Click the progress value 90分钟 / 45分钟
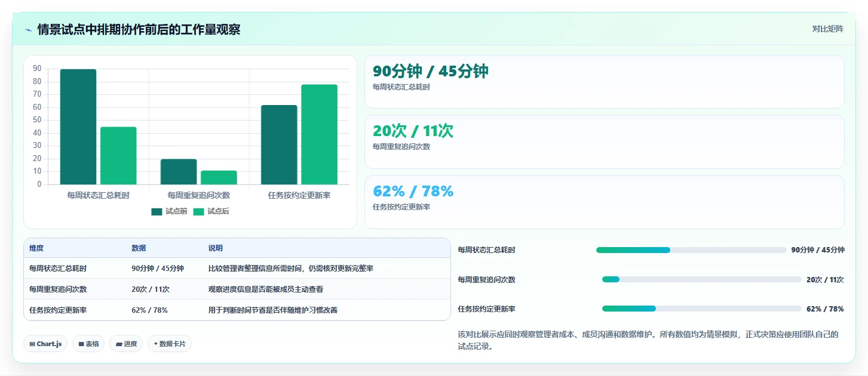This screenshot has height=376, width=868. click(x=818, y=250)
